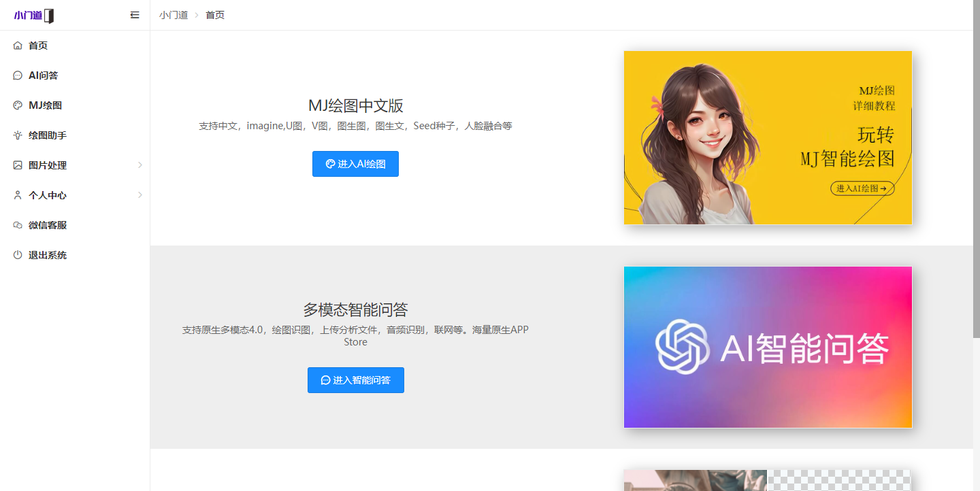
Task: Open the yellow MJ绘图 tutorial banner
Action: tap(768, 137)
